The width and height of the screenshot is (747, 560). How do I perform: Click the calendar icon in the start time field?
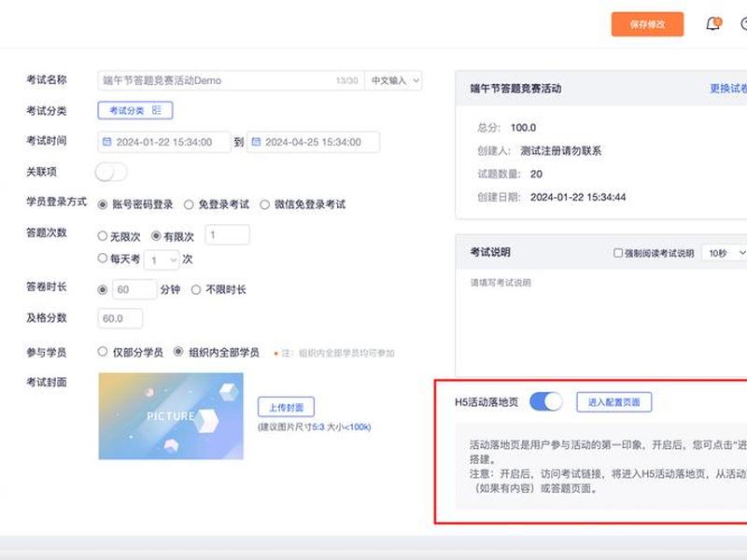pyautogui.click(x=107, y=142)
